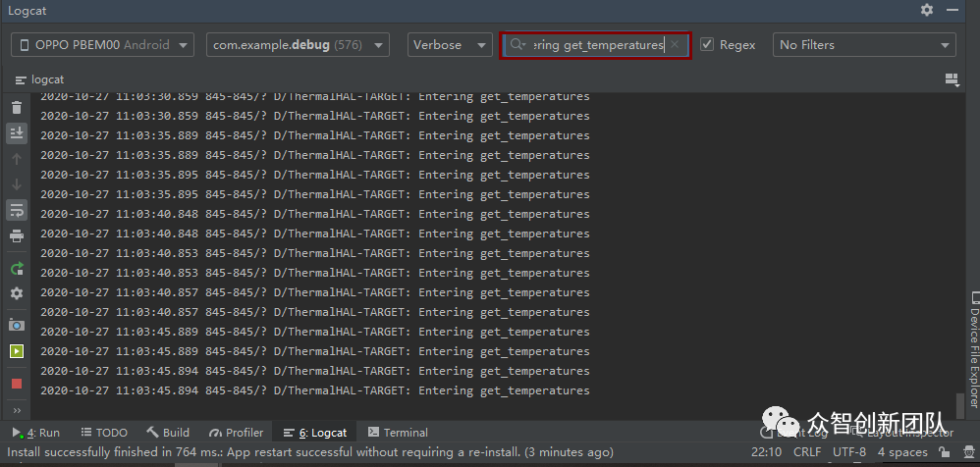Open the Profiler tool window

tap(237, 433)
